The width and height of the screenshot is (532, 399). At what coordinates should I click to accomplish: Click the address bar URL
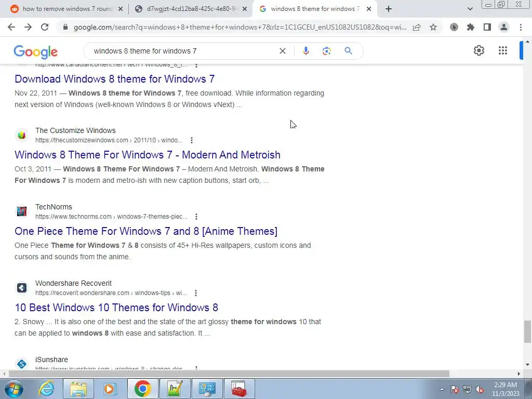[240, 27]
